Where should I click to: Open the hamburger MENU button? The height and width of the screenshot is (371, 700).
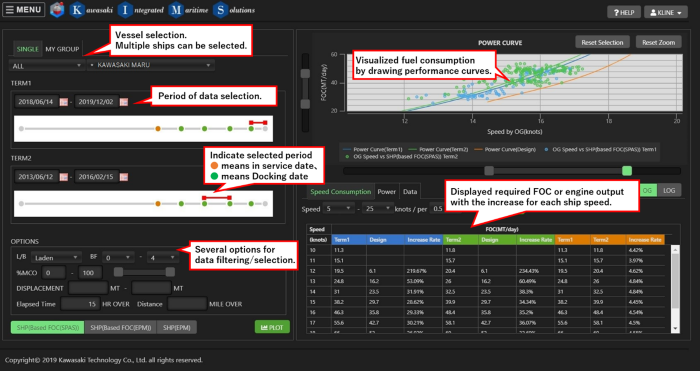tap(24, 10)
